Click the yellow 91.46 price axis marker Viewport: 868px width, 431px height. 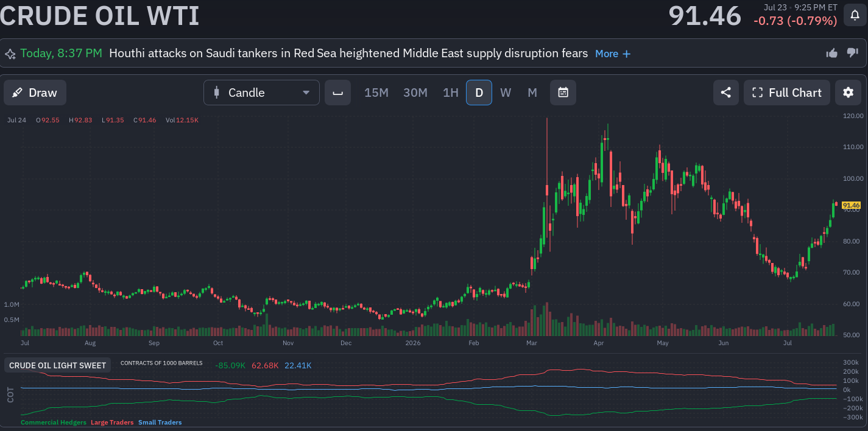tap(851, 206)
